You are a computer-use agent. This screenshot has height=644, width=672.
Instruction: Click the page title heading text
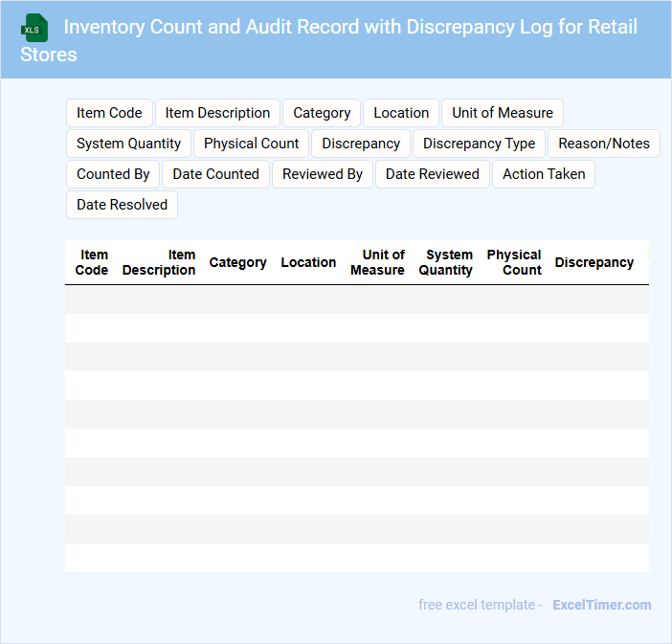(349, 28)
